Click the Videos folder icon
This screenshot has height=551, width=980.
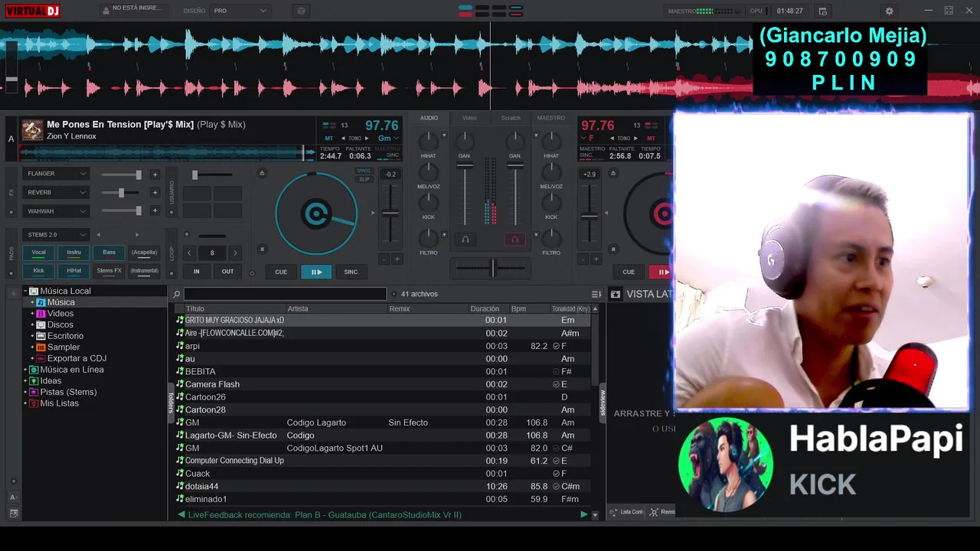(x=41, y=314)
